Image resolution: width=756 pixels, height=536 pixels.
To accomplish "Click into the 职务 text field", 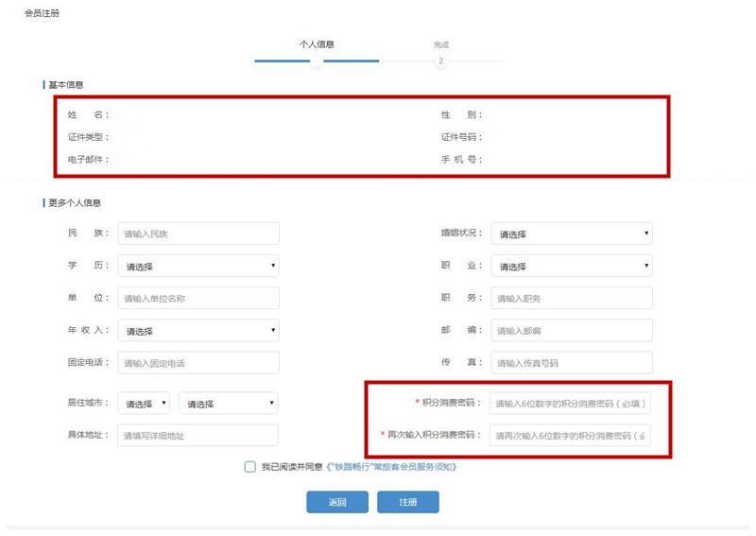I will coord(572,298).
